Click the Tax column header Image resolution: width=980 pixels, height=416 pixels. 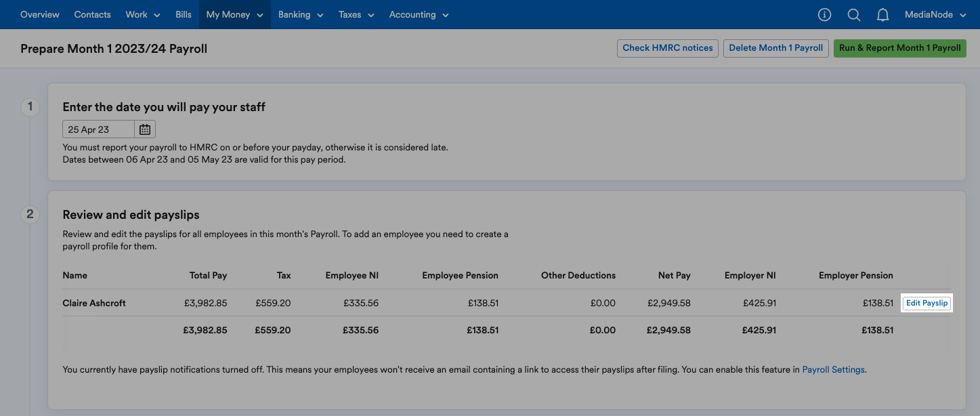[284, 275]
